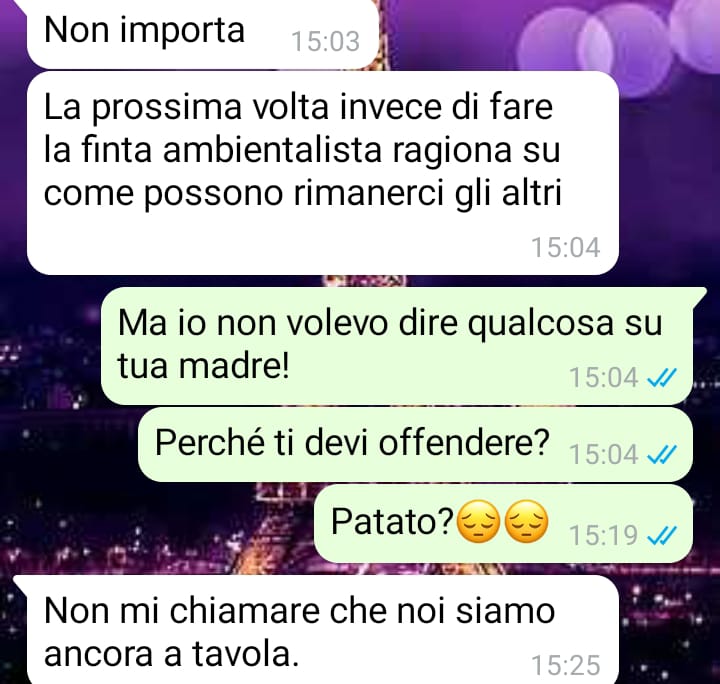Tap the 'Ma io non volevo dire qualcosa' message

coord(397,346)
